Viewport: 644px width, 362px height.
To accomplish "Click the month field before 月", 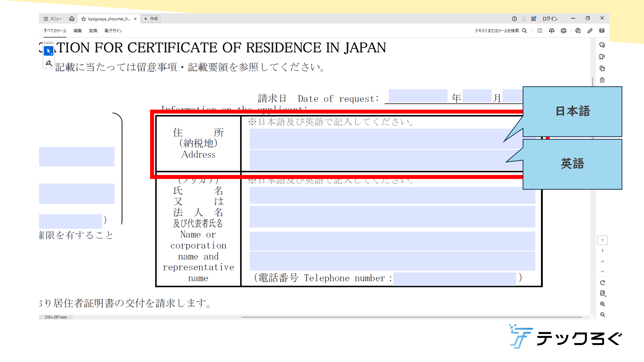I will 477,96.
